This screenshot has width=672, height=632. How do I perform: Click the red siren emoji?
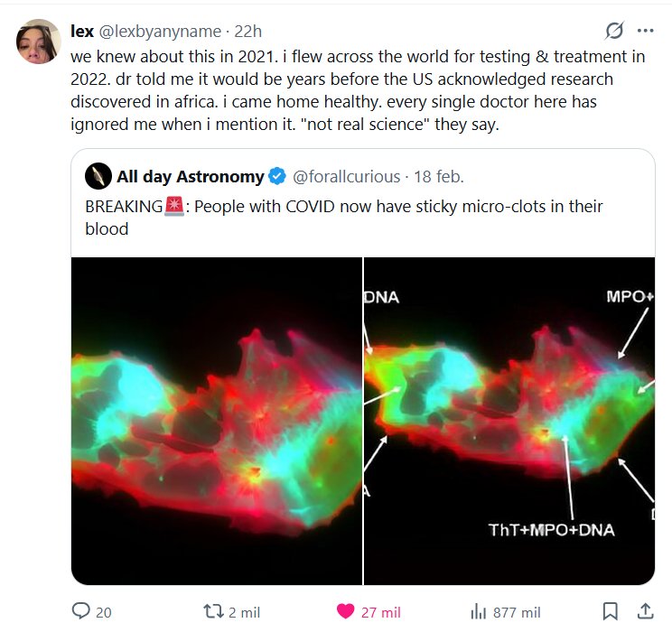click(174, 208)
